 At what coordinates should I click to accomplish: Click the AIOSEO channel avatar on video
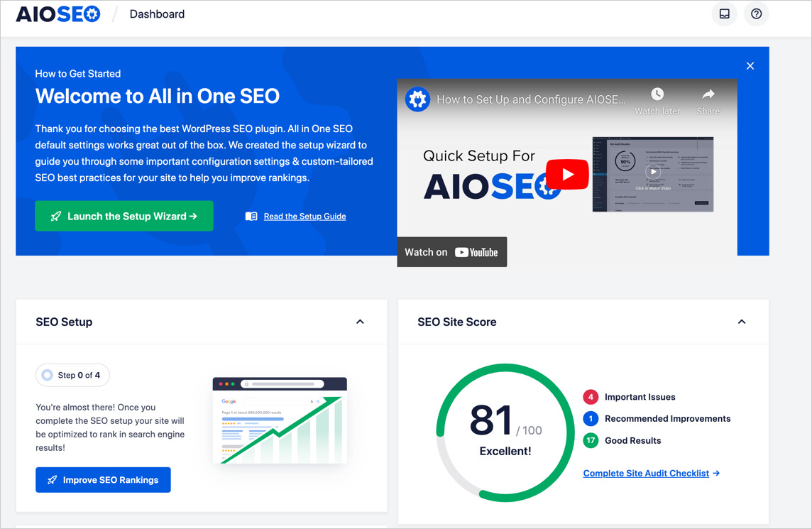[x=417, y=99]
